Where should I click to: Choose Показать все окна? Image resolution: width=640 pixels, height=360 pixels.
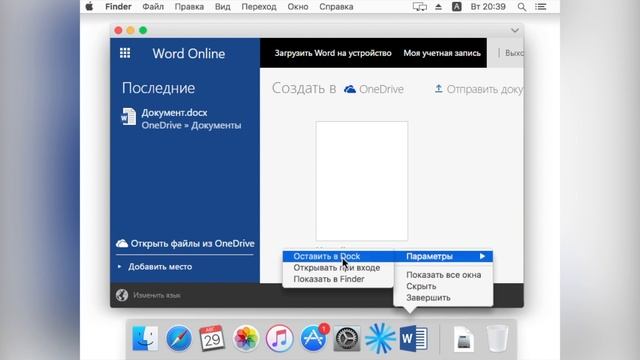[x=443, y=275]
